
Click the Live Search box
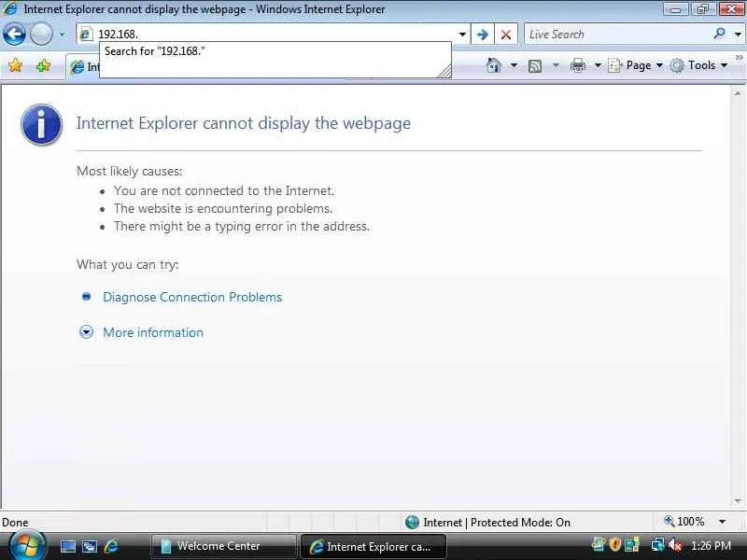[x=617, y=35]
